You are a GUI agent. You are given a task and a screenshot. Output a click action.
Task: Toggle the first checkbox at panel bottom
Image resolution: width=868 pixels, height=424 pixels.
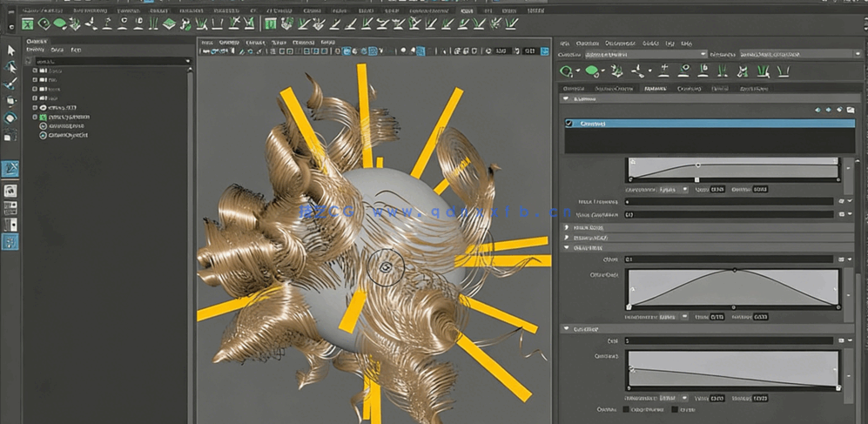(x=626, y=409)
